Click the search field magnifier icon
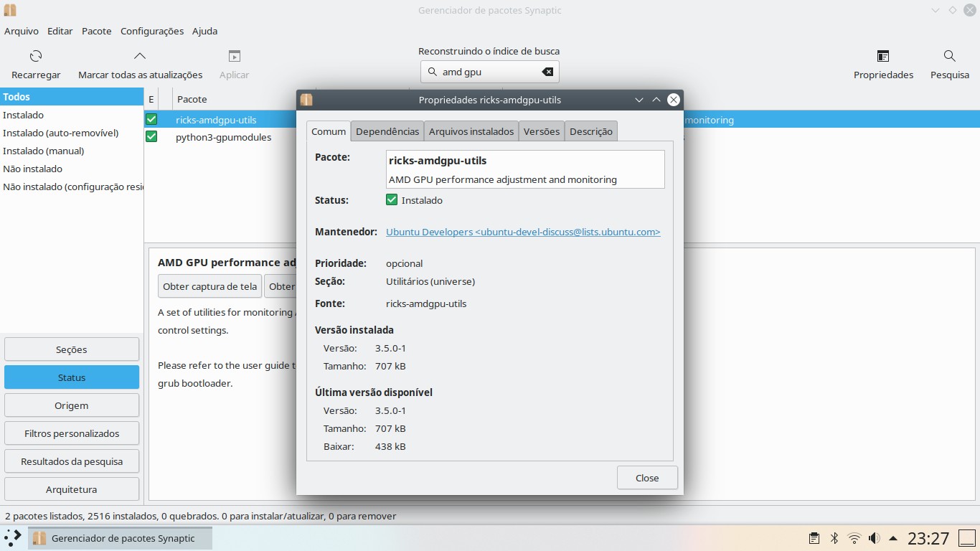The width and height of the screenshot is (980, 551). point(432,72)
